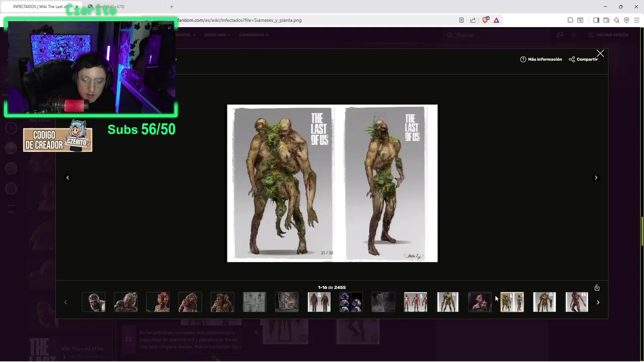Click the Compartir share button
This screenshot has height=362, width=644.
[583, 59]
